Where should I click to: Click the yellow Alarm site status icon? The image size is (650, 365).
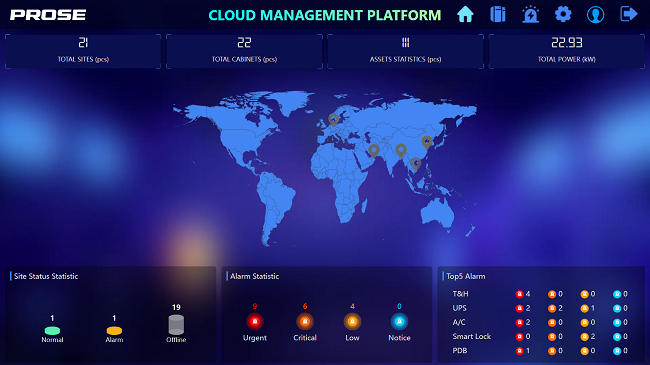point(114,331)
